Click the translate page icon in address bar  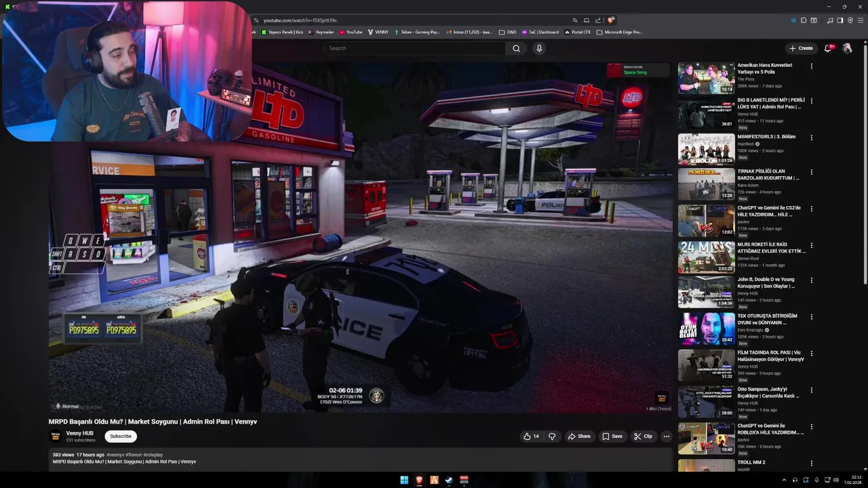pos(575,20)
